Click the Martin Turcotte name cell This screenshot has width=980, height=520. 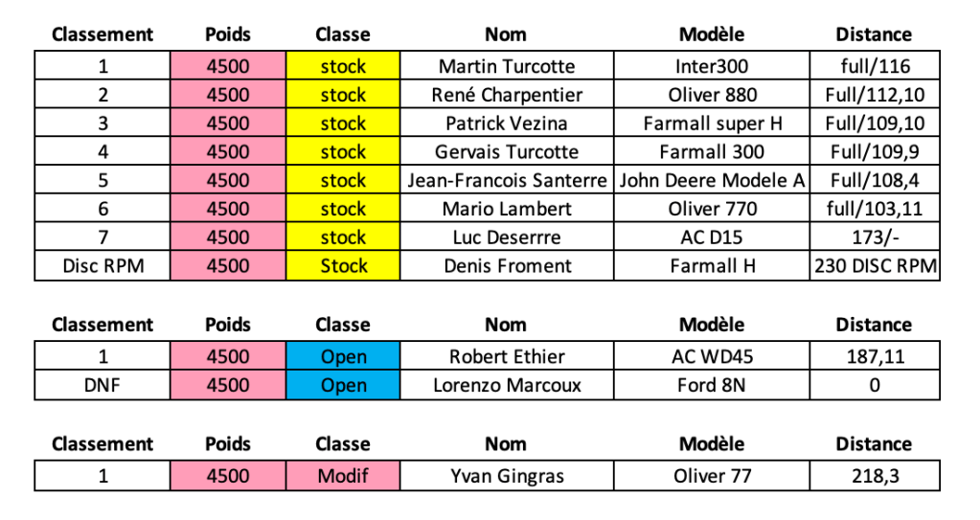507,66
